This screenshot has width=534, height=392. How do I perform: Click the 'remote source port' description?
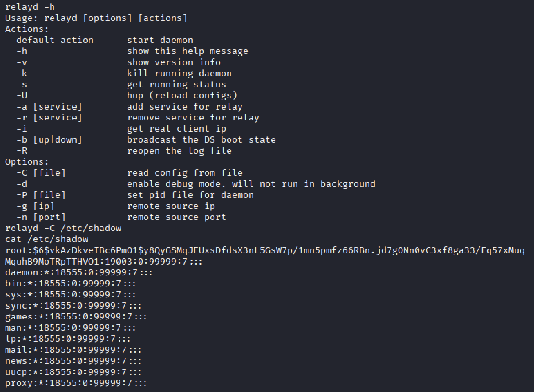[176, 217]
